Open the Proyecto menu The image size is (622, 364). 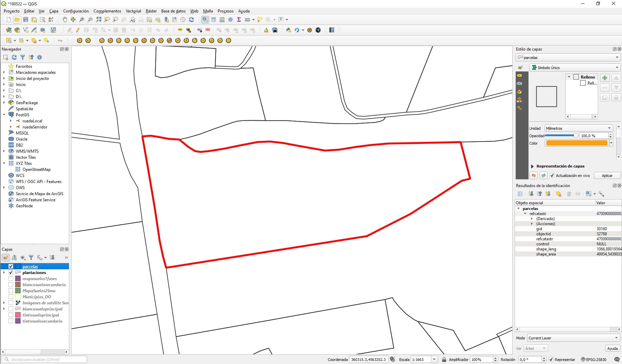pos(11,11)
